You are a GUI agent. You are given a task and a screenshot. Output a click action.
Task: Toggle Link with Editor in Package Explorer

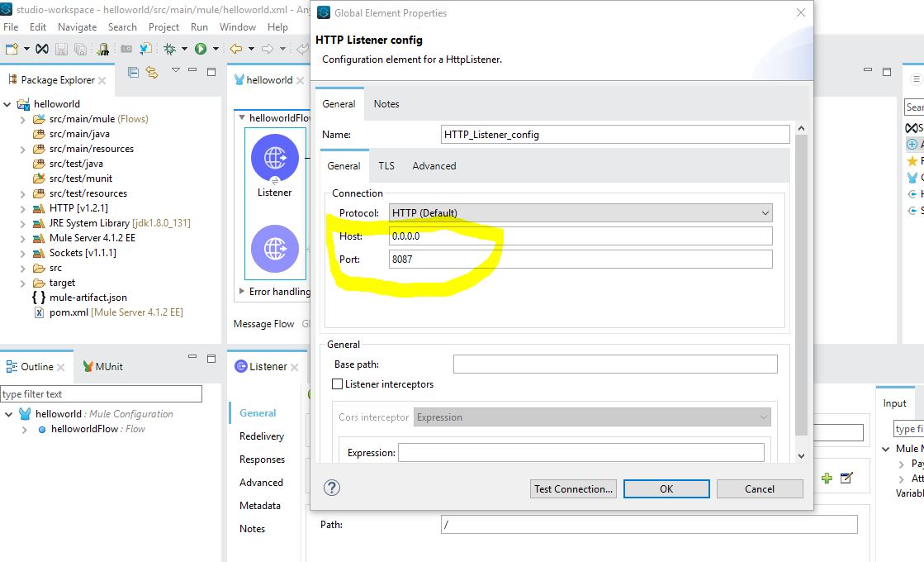[x=152, y=73]
